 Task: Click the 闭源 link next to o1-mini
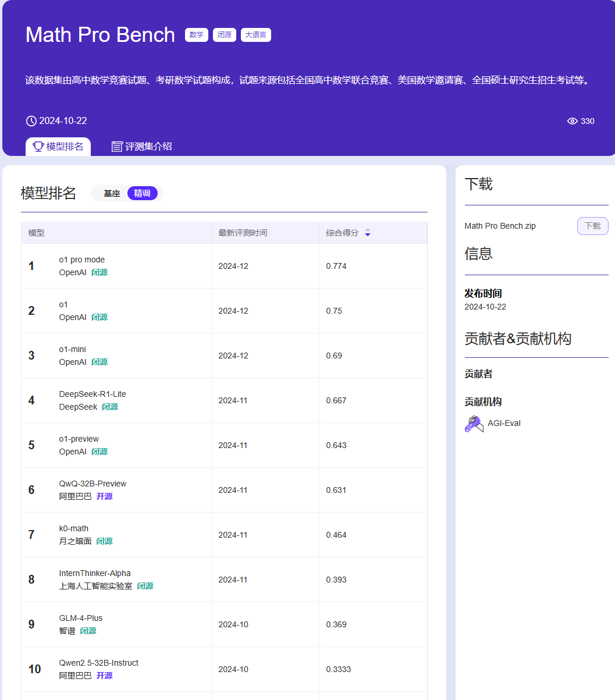[x=99, y=361]
